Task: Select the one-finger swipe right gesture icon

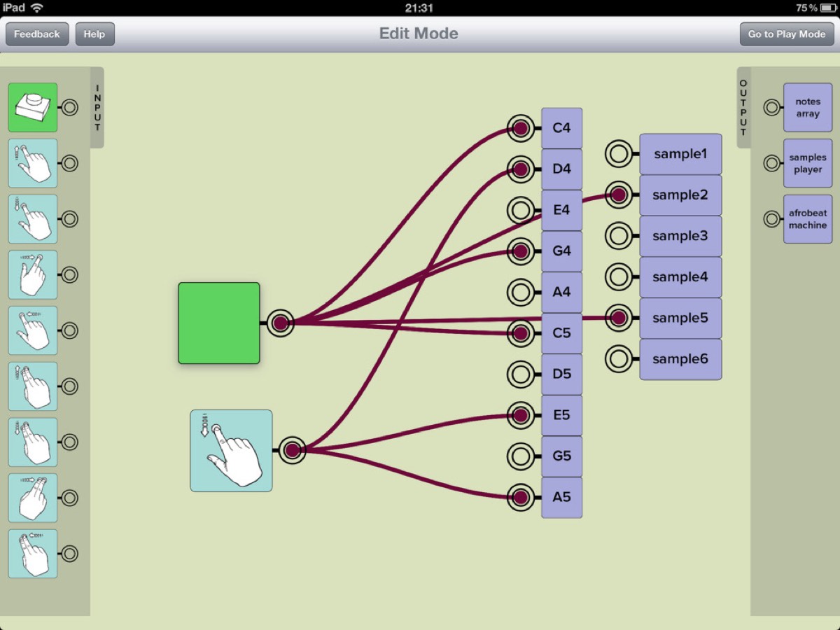Action: click(33, 274)
